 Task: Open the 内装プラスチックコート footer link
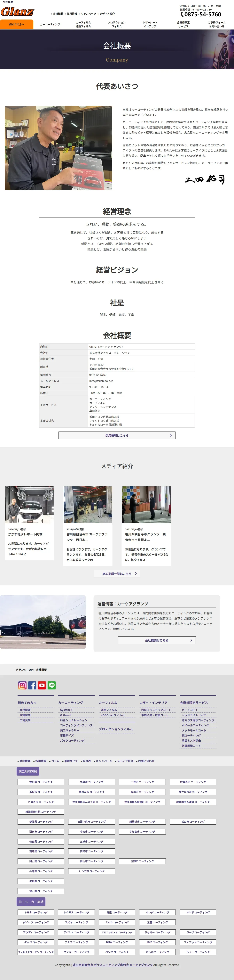tap(156, 710)
